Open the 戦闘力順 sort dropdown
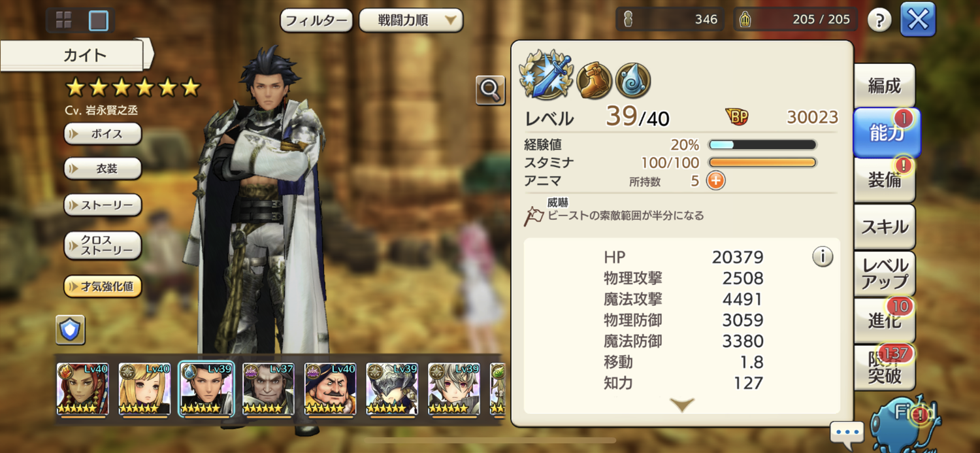980x453 pixels. [x=411, y=20]
